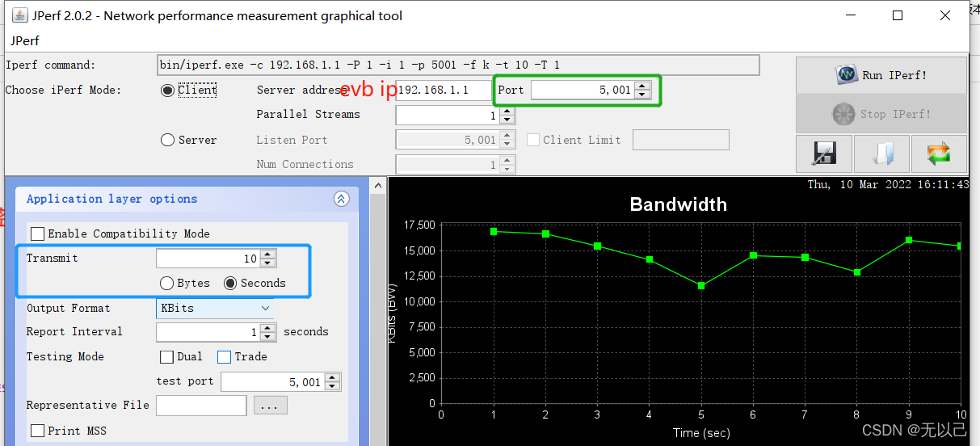Screen dimensions: 980x446
Task: Click the refresh arrows icon button
Action: [939, 154]
